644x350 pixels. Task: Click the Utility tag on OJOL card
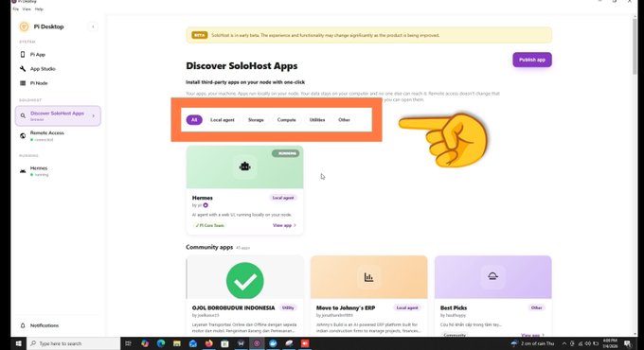(x=288, y=307)
